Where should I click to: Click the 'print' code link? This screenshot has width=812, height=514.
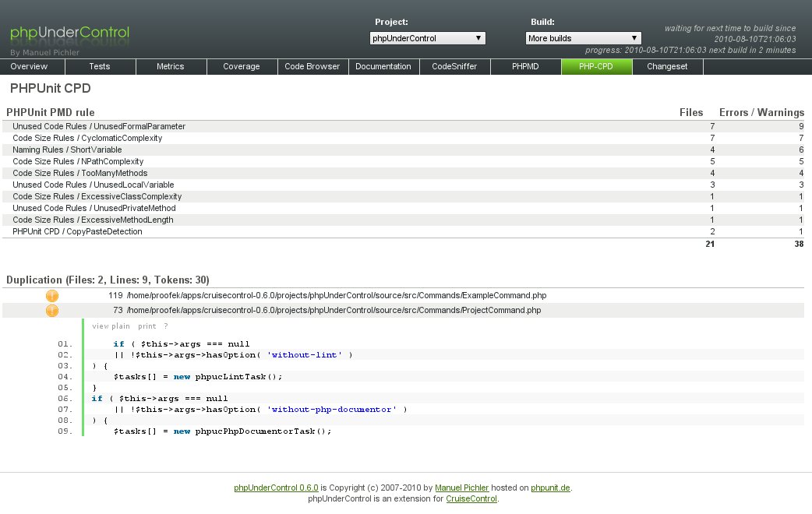click(x=147, y=326)
